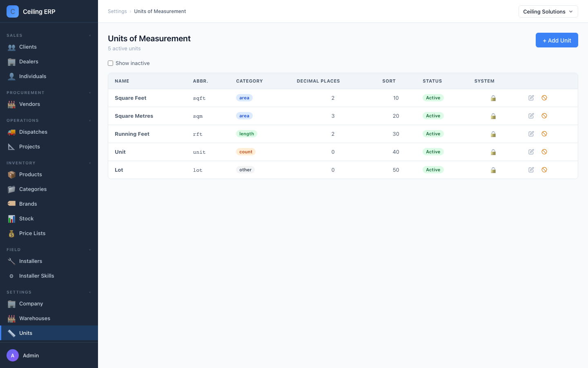Click the deactivate icon for Lot row
588x368 pixels.
pyautogui.click(x=544, y=170)
